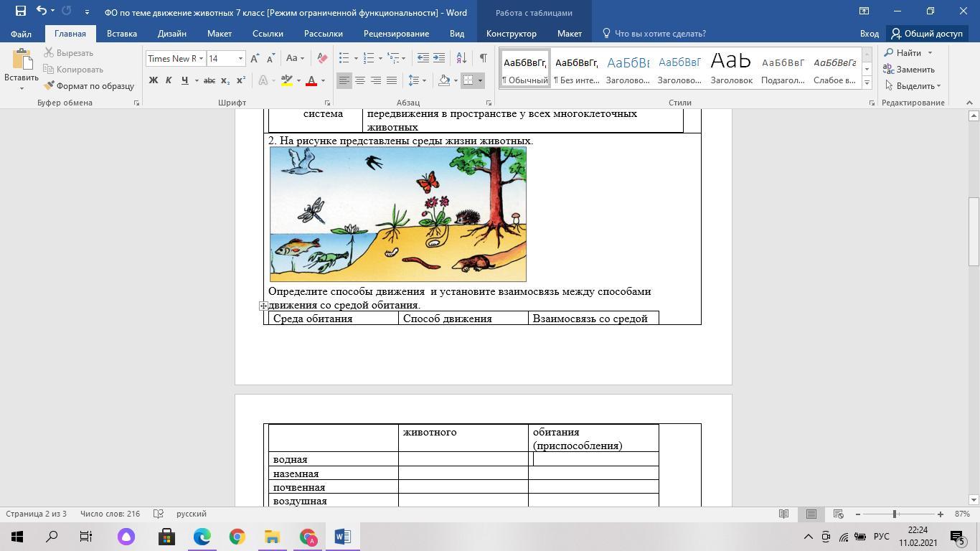Open the Microsoft Edge taskbar icon
The width and height of the screenshot is (980, 551).
202,537
